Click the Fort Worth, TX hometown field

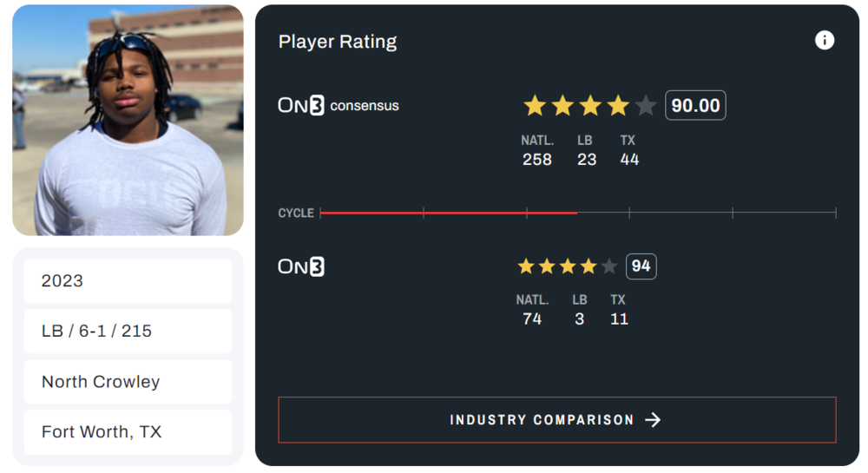(128, 432)
